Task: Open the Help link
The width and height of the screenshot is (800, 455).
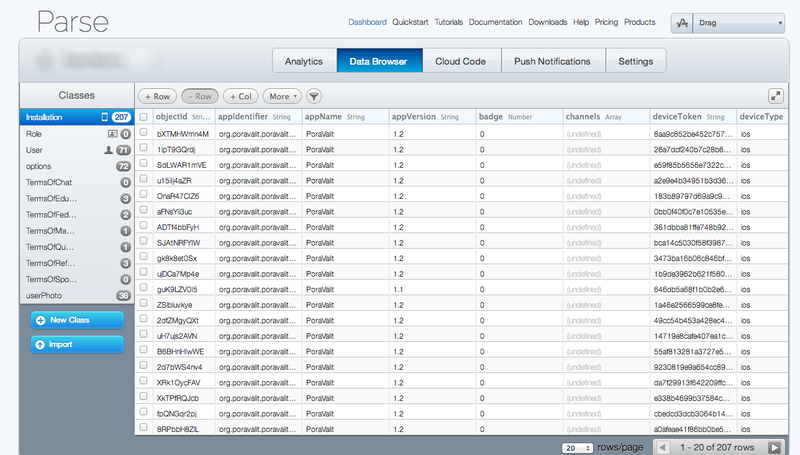Action: point(581,22)
